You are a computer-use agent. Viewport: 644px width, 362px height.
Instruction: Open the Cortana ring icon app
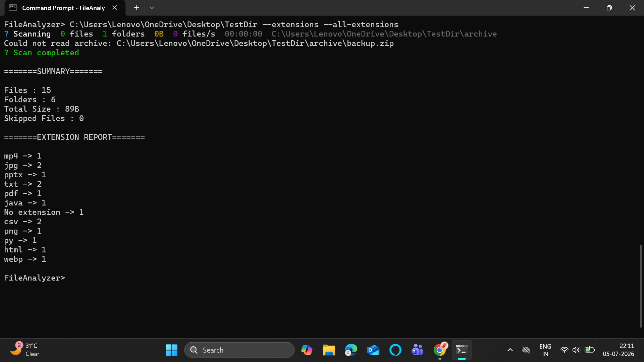(395, 350)
